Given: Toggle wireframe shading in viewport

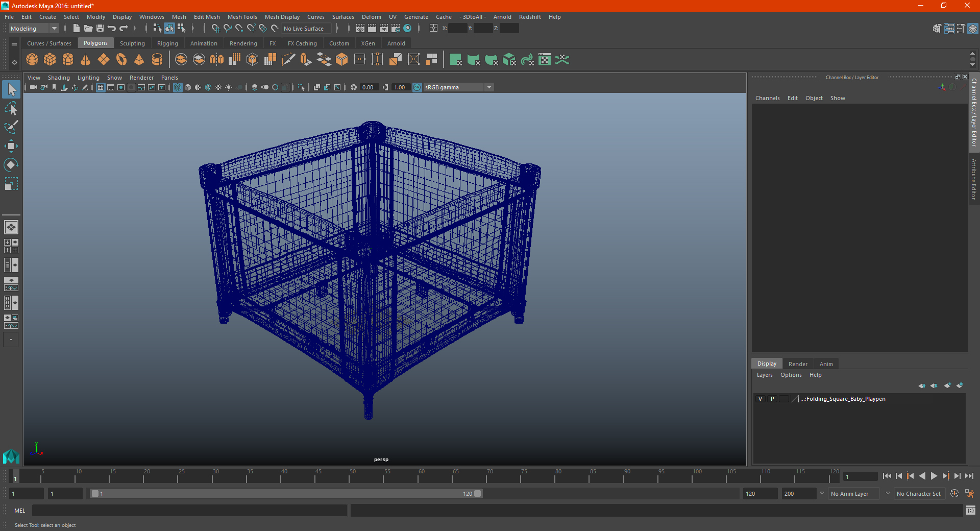Looking at the screenshot, I should click(178, 87).
